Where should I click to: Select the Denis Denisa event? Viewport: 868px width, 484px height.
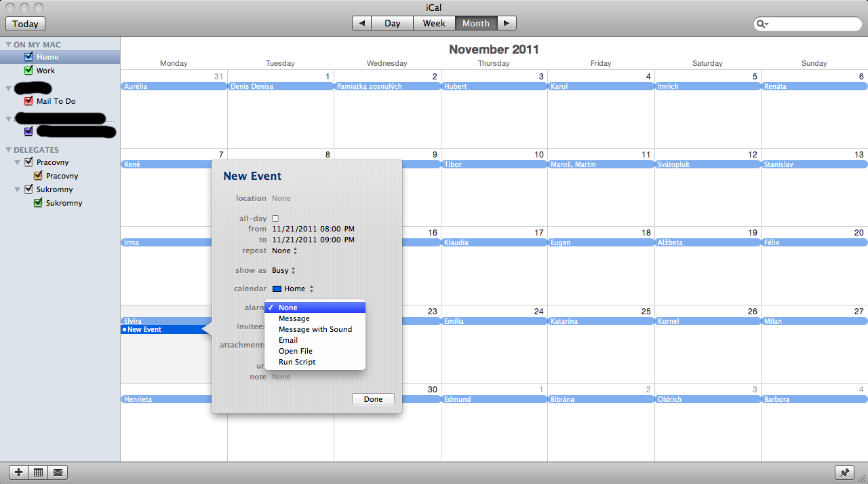[x=281, y=86]
